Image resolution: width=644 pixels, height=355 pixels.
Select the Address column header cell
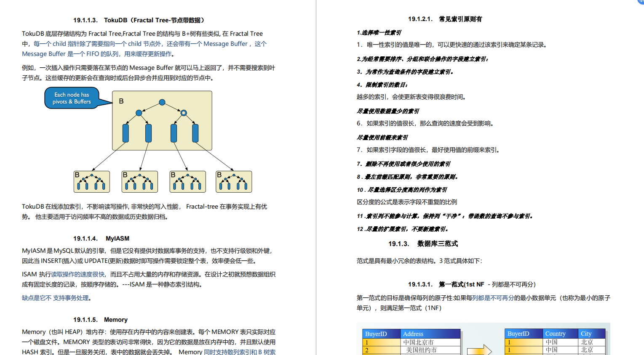430,333
